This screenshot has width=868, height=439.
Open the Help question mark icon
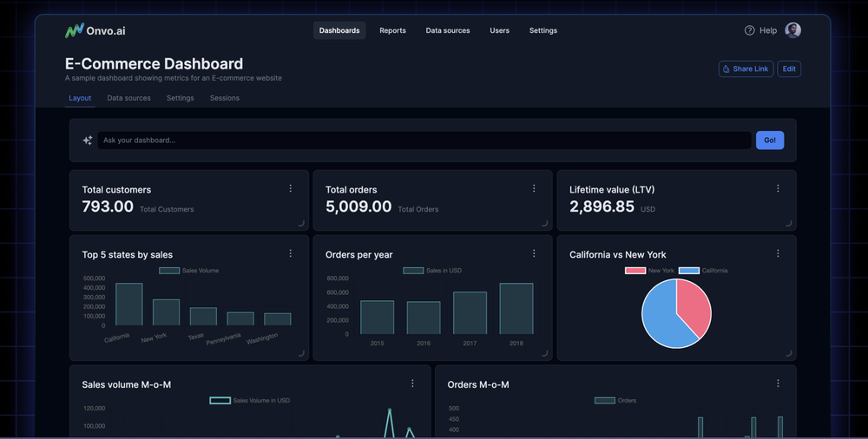click(749, 30)
